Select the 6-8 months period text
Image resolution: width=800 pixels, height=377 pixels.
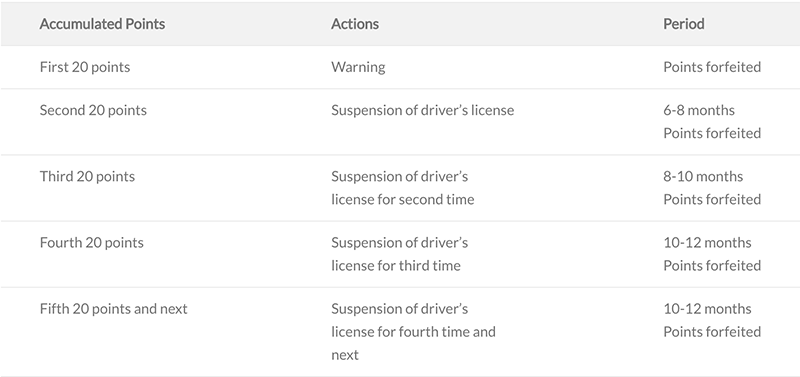pos(699,110)
